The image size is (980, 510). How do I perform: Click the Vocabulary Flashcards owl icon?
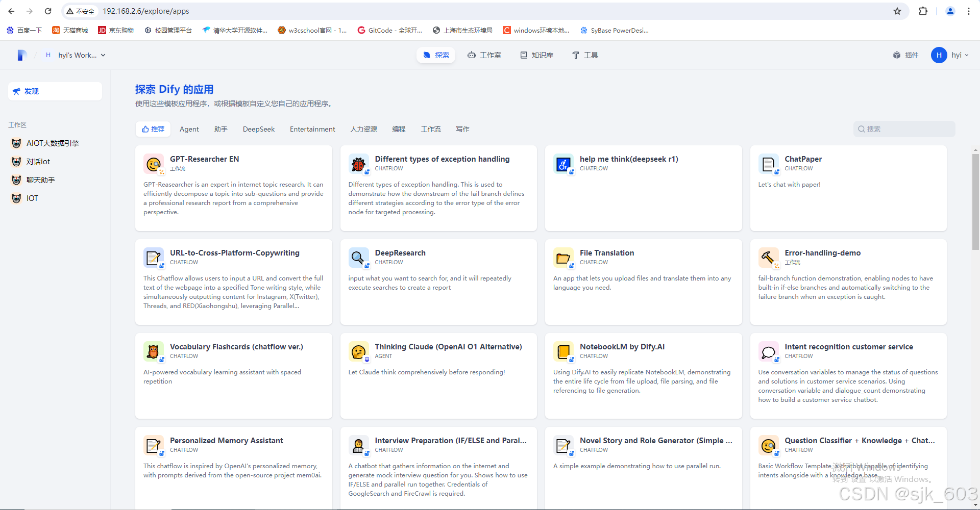pos(153,351)
